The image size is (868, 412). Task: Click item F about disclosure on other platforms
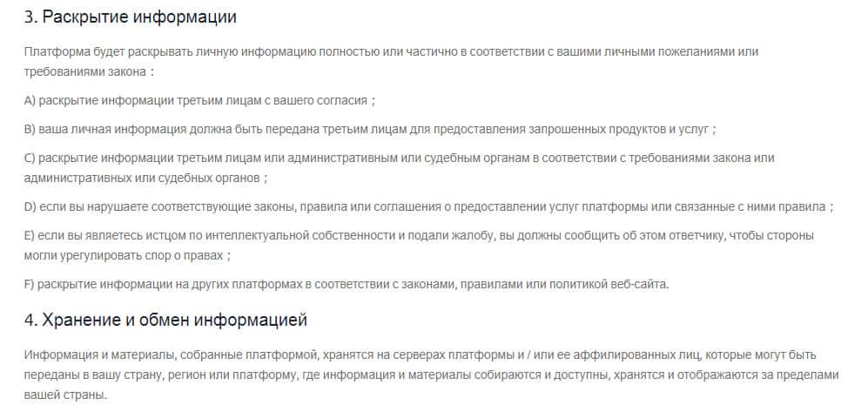(347, 285)
